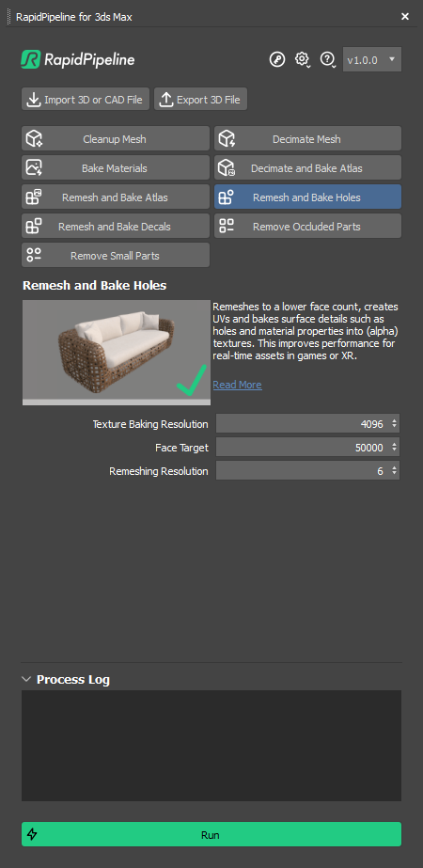Select the Cleanup Mesh action
Viewport: 423px width, 868px height.
point(116,139)
